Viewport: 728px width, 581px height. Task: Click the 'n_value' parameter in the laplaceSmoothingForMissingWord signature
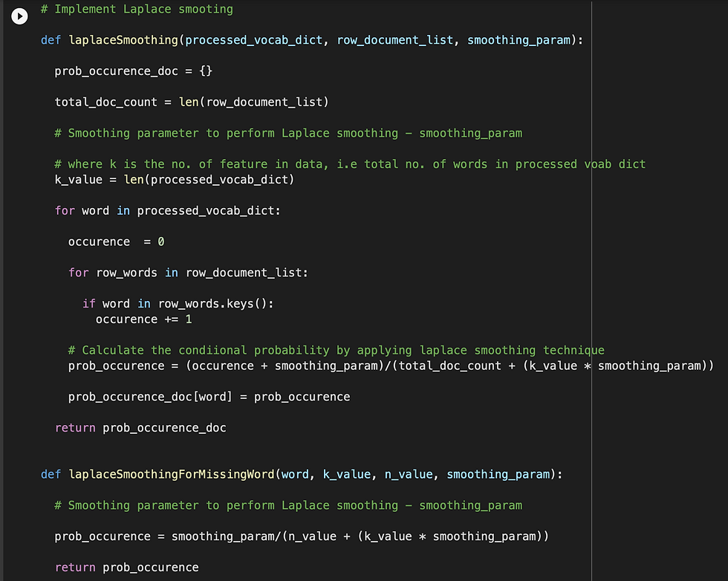click(409, 475)
